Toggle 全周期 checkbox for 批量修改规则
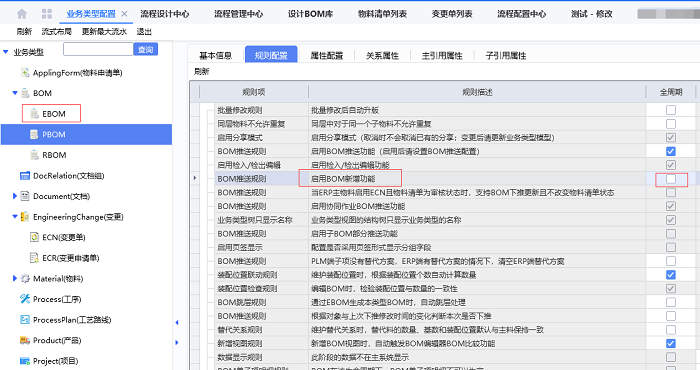Screen dimensions: 700x370 tap(671, 110)
